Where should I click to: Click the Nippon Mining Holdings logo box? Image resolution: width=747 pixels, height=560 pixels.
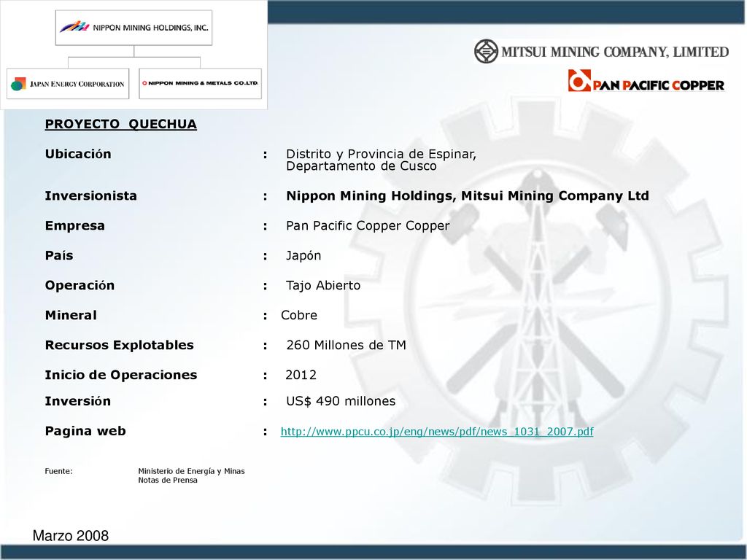click(134, 28)
